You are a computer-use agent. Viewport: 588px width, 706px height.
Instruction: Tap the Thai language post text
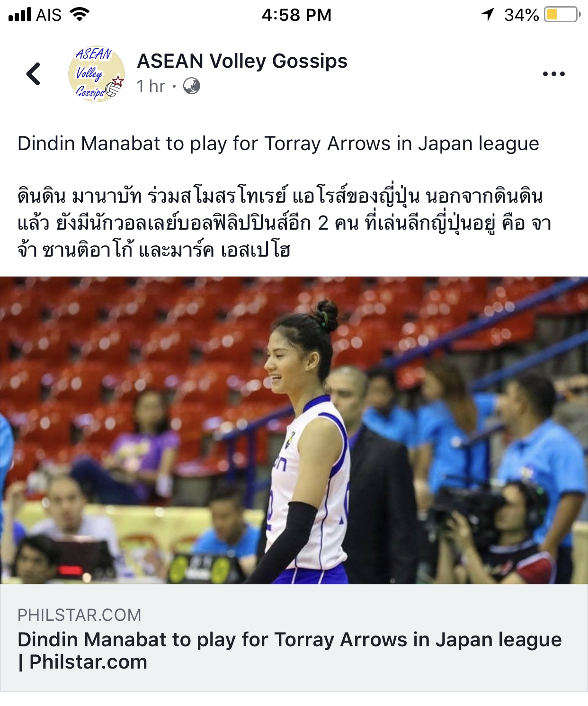coord(285,223)
